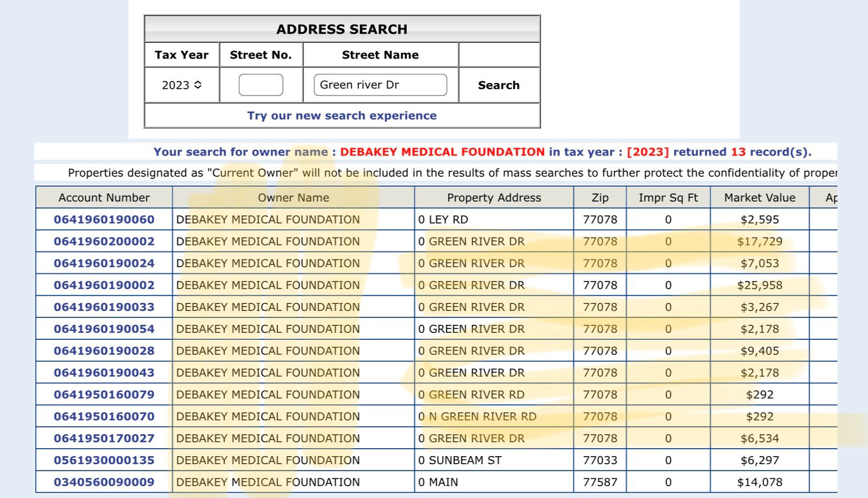Click the $6,297 market value

point(760,460)
